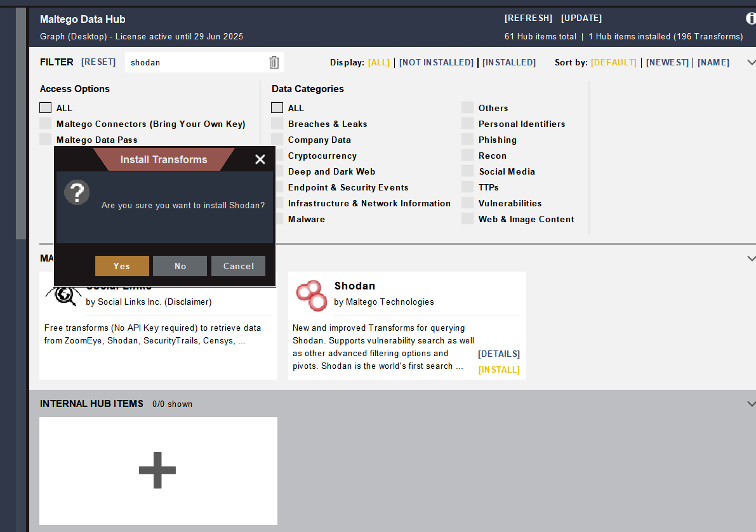756x532 pixels.
Task: Display only INSTALLED hub items
Action: [509, 62]
